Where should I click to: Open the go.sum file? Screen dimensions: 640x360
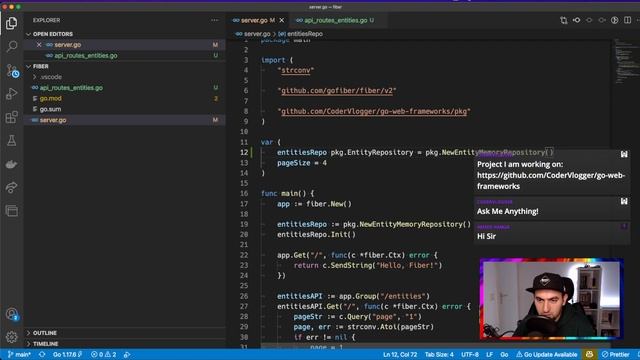[124, 109]
